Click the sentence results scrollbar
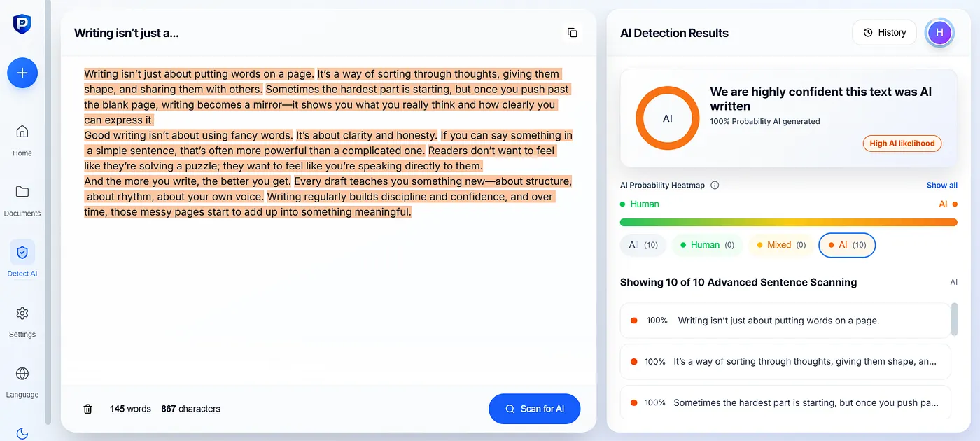Image resolution: width=980 pixels, height=441 pixels. 954,319
